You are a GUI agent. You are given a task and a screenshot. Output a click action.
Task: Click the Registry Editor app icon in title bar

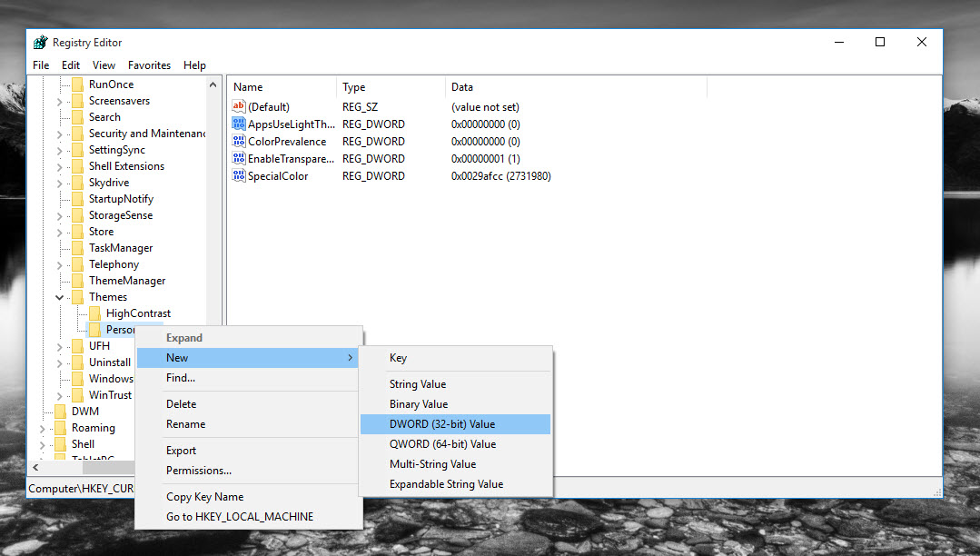tap(40, 43)
